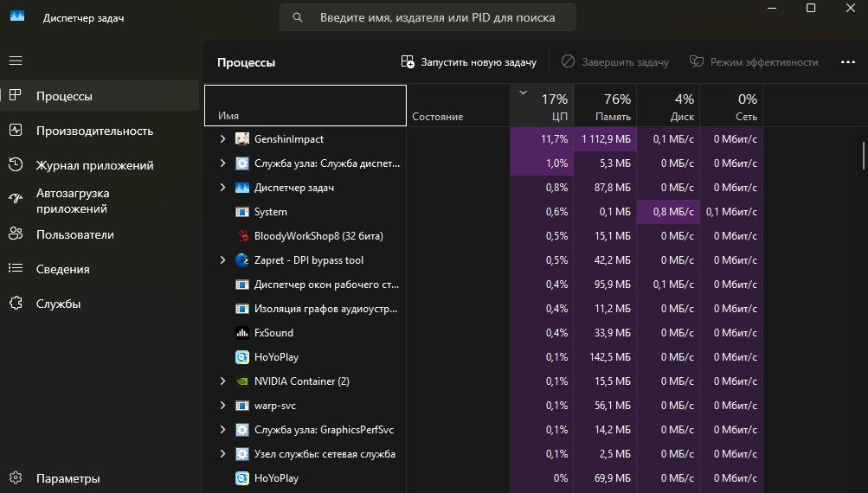Image resolution: width=868 pixels, height=493 pixels.
Task: Select the 11,7% CPU cell
Action: coord(542,139)
